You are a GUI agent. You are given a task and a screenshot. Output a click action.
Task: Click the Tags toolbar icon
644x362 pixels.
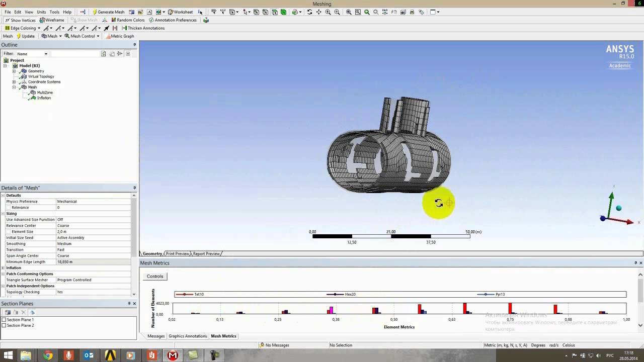[421, 12]
